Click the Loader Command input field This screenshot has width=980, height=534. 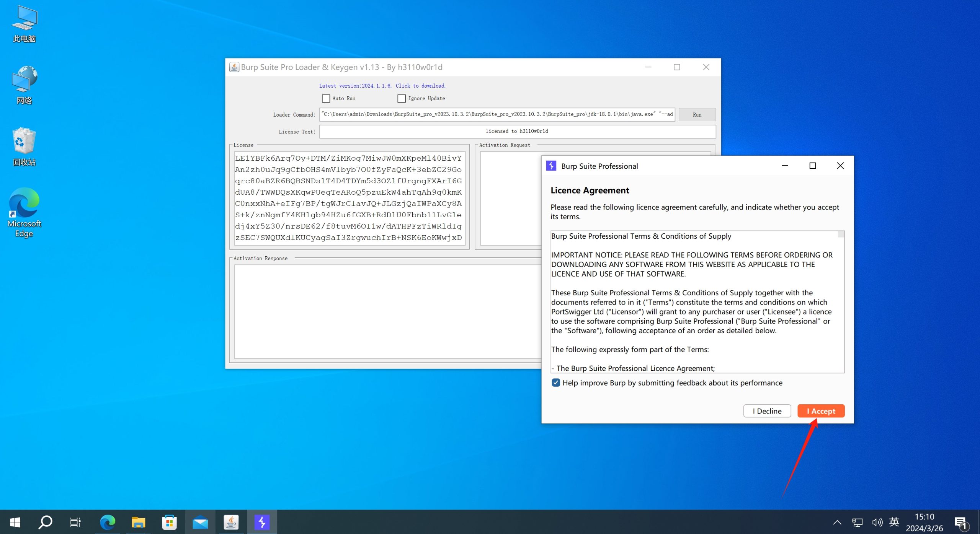[497, 114]
